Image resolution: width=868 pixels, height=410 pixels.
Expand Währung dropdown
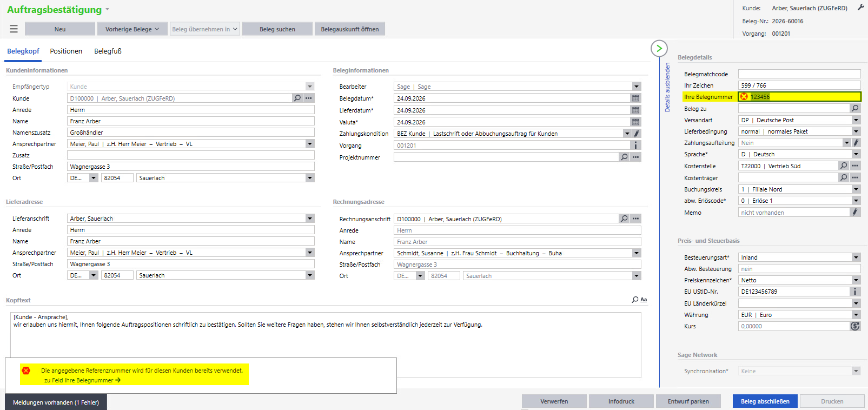pyautogui.click(x=856, y=315)
